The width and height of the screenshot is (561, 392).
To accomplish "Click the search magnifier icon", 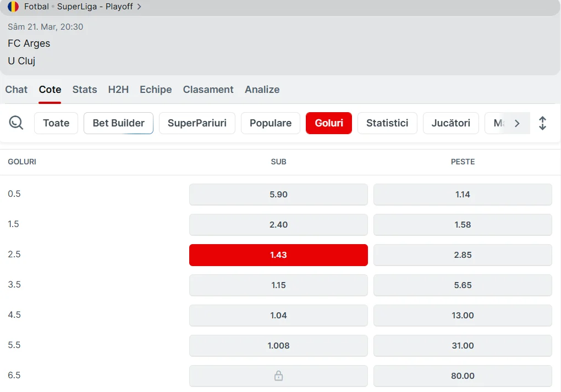I will pos(16,123).
